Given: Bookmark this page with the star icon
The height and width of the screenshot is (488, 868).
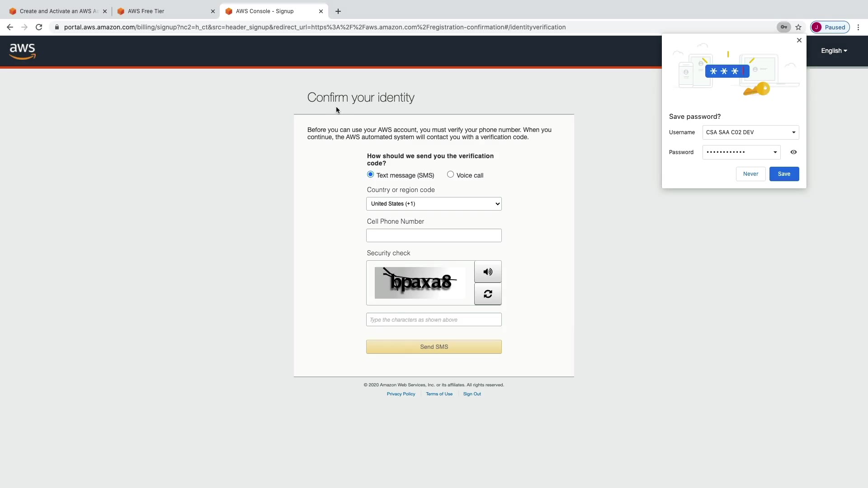Looking at the screenshot, I should point(798,27).
